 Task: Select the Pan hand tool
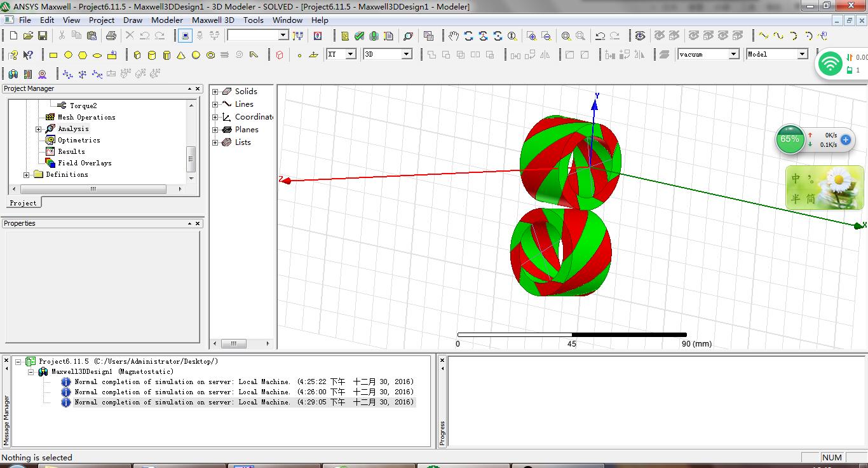(453, 36)
